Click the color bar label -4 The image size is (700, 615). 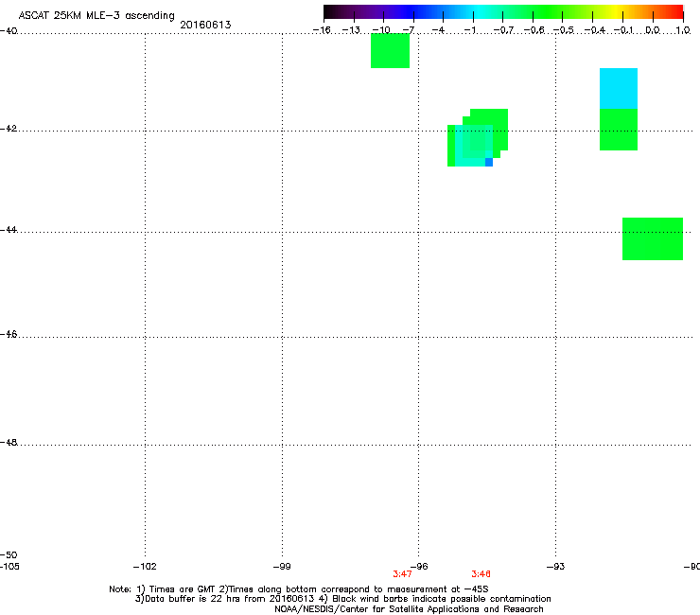(x=438, y=30)
